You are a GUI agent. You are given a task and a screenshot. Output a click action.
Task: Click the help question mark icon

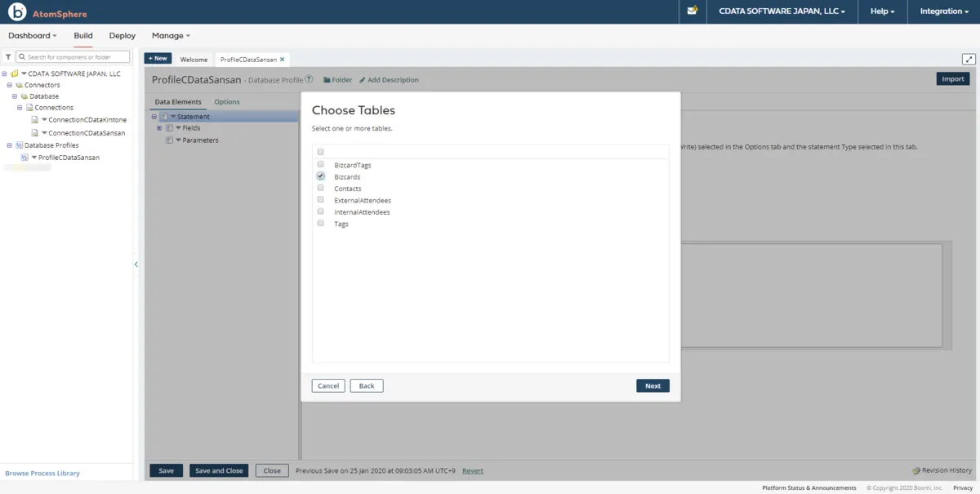tap(310, 80)
